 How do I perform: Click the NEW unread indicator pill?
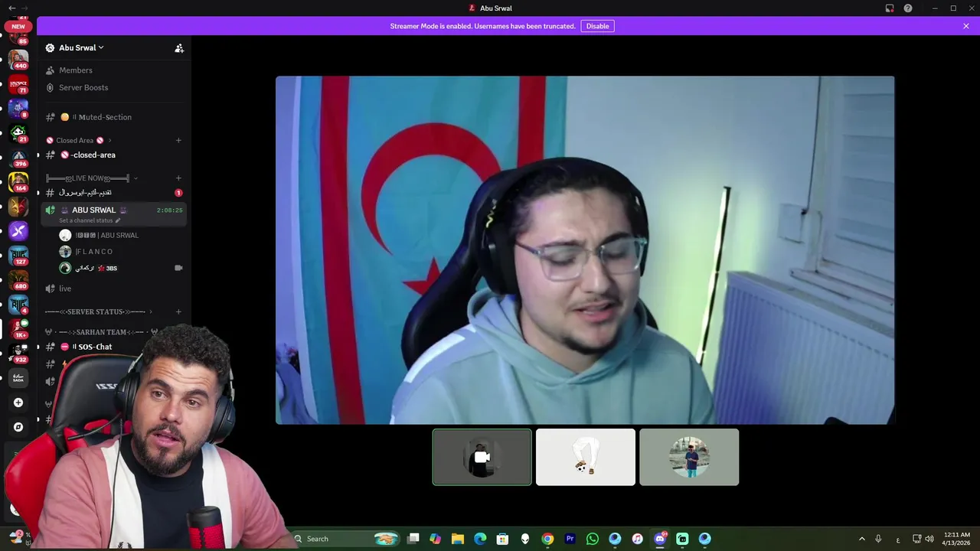[18, 26]
